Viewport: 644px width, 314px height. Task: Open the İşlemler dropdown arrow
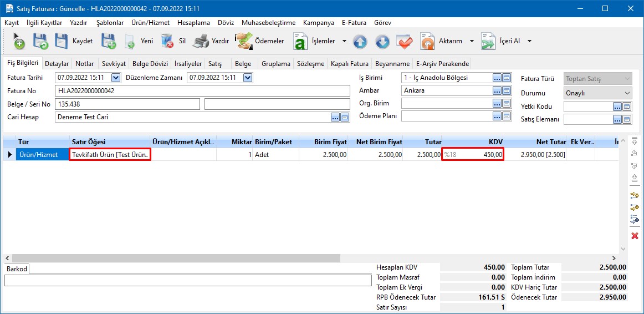[344, 41]
